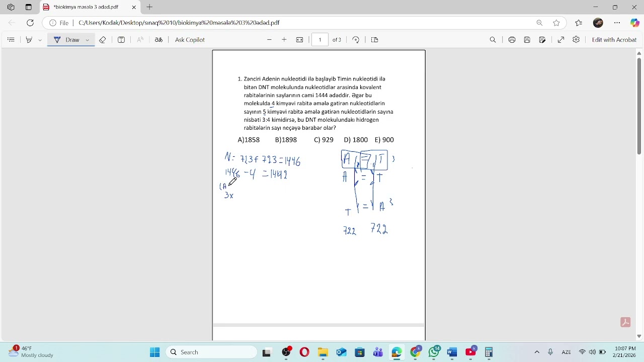The height and width of the screenshot is (362, 644).
Task: Open Outlook from the taskbar
Action: pos(341,352)
